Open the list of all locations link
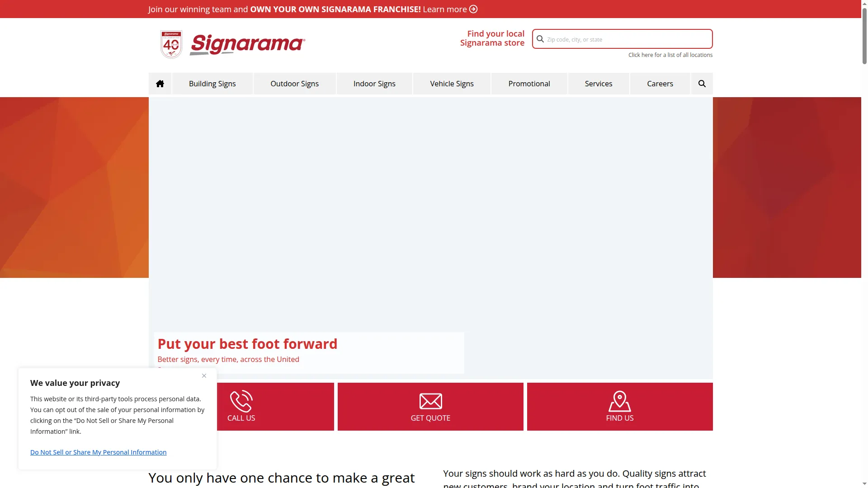Screen dimensions: 868x488 [670, 55]
